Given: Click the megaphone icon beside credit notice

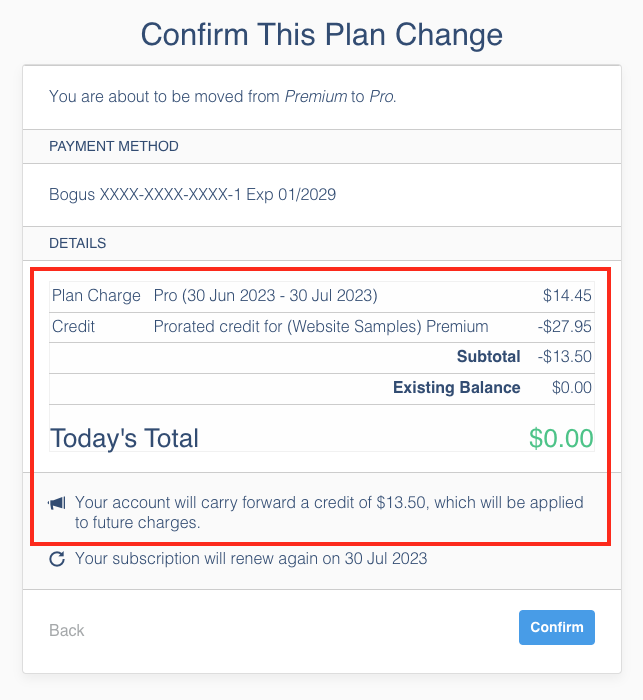Looking at the screenshot, I should click(x=57, y=502).
